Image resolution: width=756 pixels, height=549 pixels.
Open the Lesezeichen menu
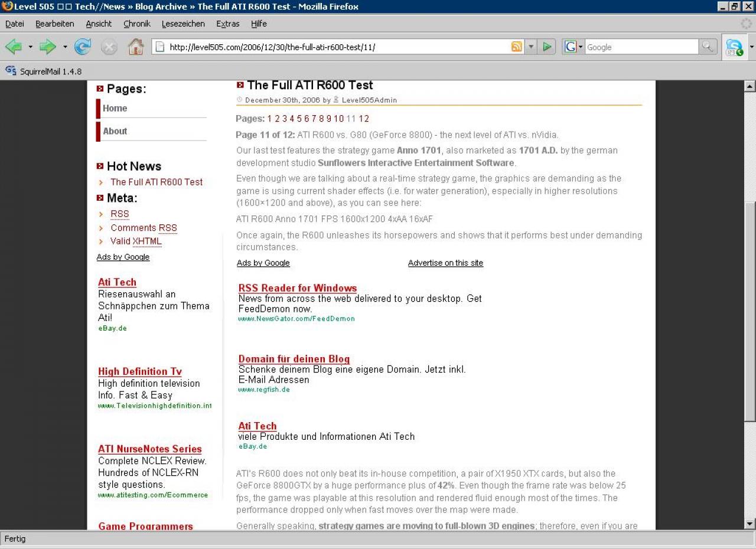coord(183,24)
